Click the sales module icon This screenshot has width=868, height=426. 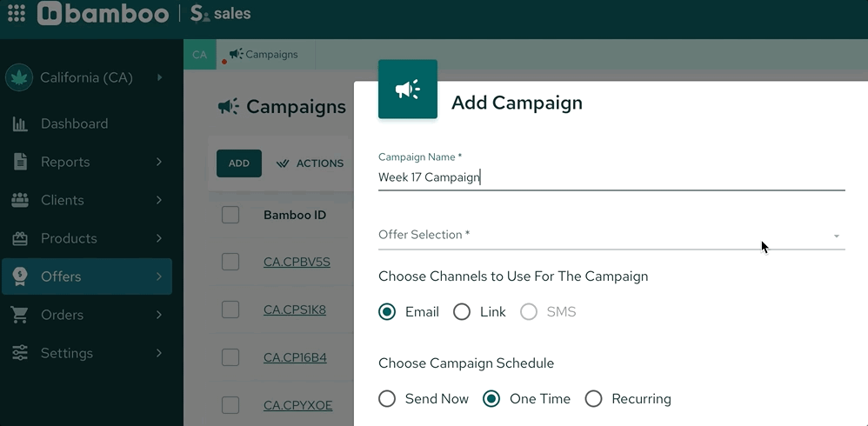click(x=200, y=14)
